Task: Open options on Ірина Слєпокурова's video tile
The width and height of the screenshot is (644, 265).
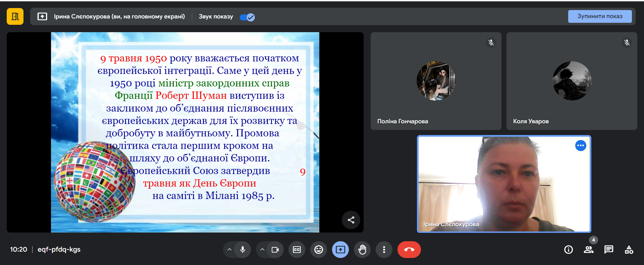Action: [x=581, y=146]
